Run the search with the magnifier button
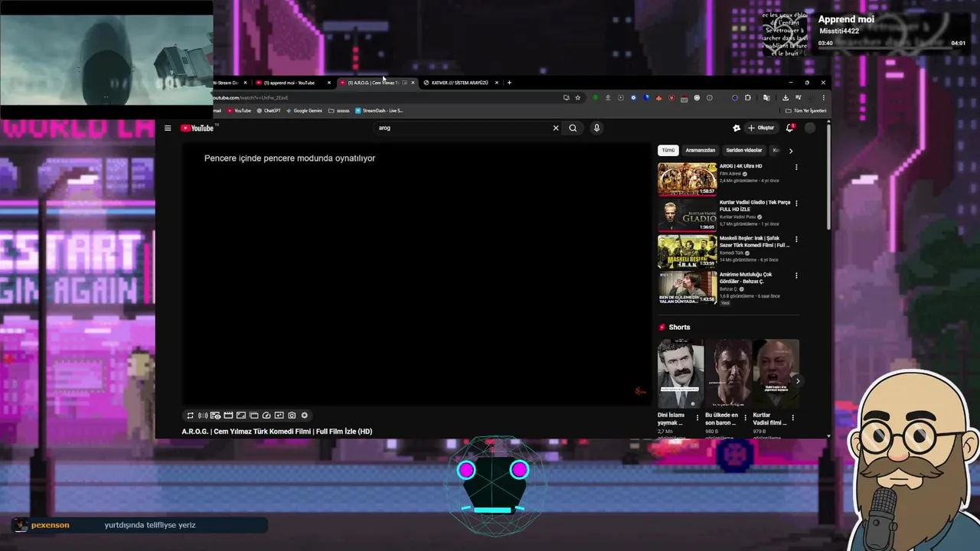The width and height of the screenshot is (980, 551). click(573, 128)
